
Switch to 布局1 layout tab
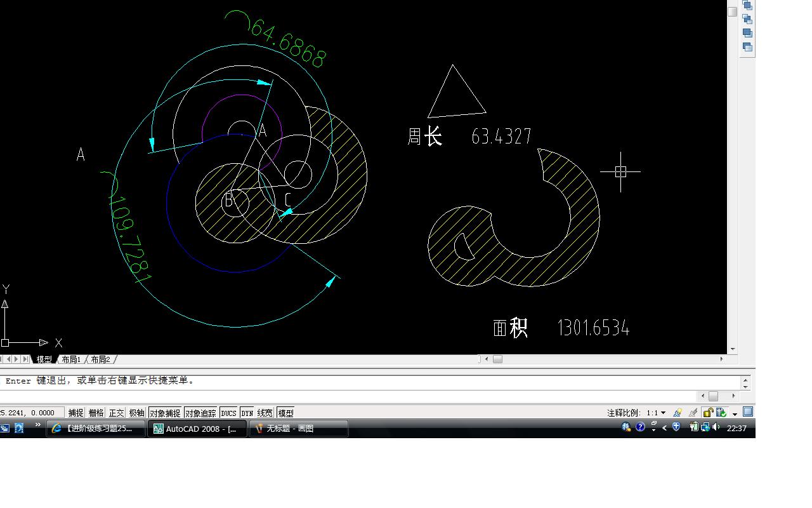tap(71, 359)
